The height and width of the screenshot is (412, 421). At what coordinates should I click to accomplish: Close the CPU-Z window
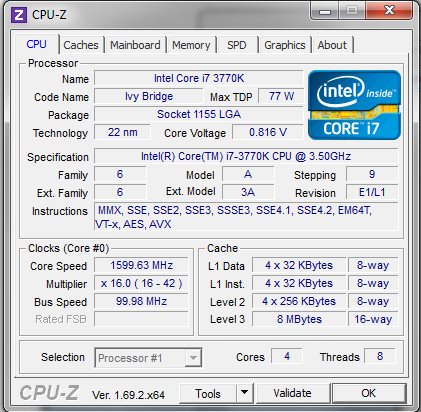click(x=389, y=11)
